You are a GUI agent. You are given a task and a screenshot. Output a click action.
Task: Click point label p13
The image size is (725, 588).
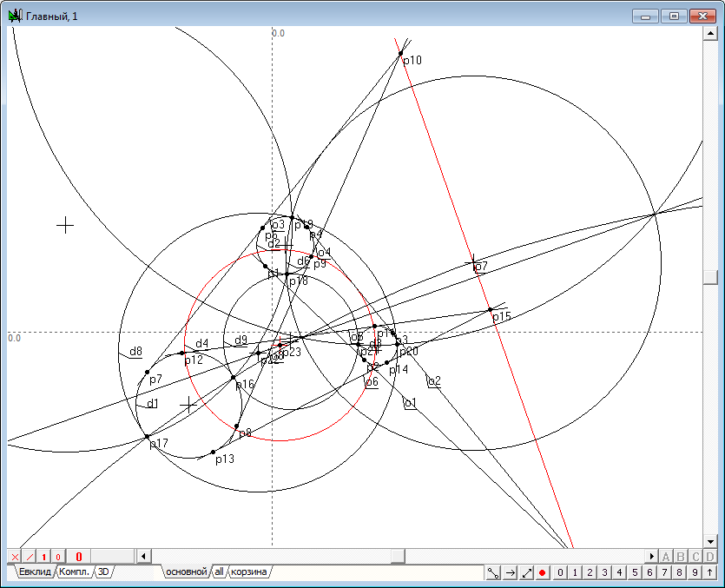(225, 459)
